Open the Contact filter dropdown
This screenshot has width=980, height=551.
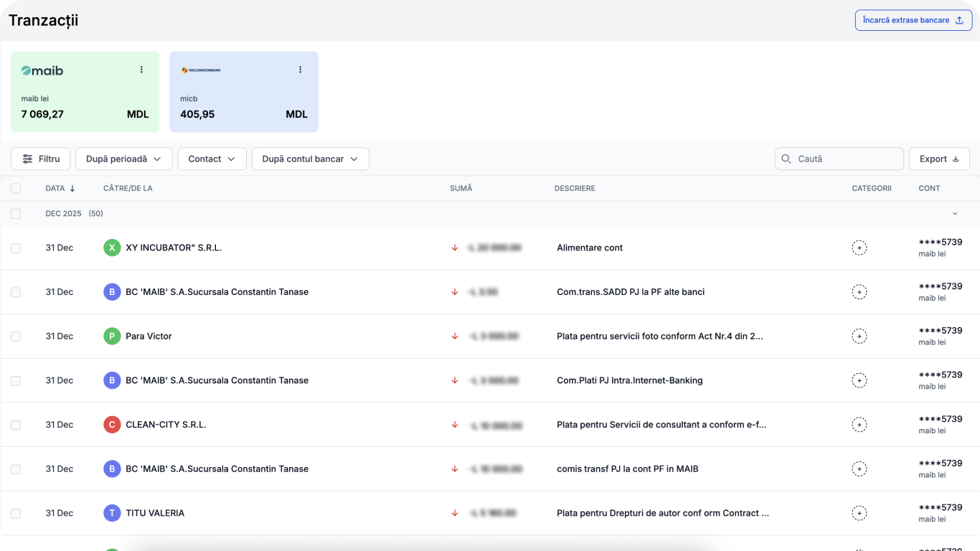point(212,159)
